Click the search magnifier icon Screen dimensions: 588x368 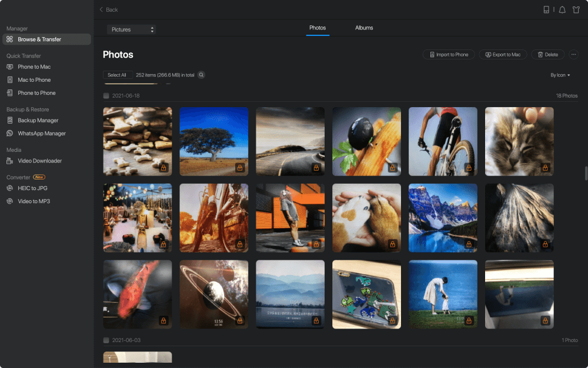pyautogui.click(x=201, y=75)
